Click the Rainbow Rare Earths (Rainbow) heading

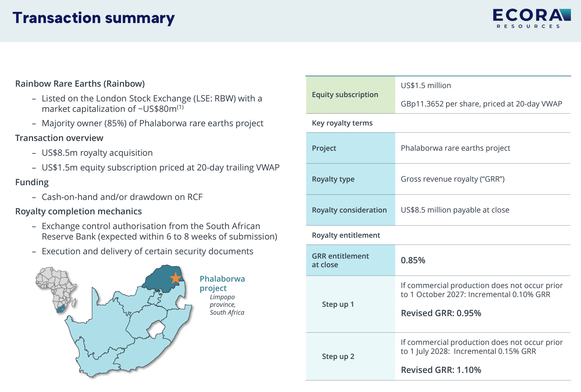tap(80, 84)
